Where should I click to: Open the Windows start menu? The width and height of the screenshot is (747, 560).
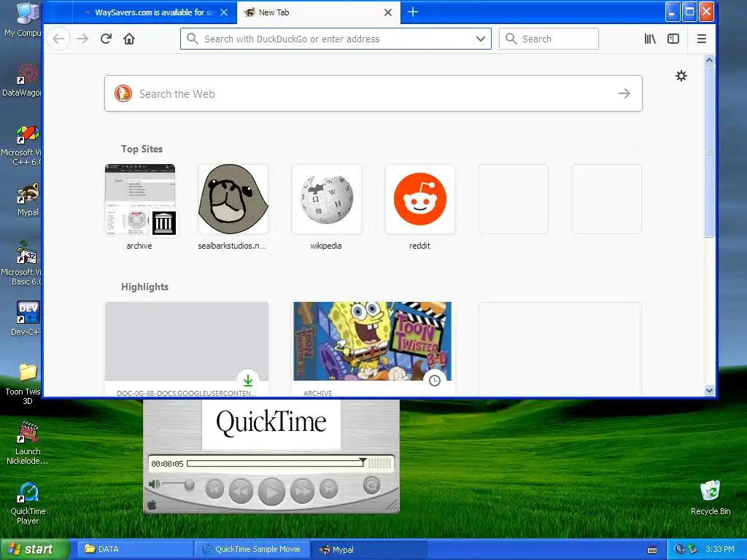pos(34,549)
